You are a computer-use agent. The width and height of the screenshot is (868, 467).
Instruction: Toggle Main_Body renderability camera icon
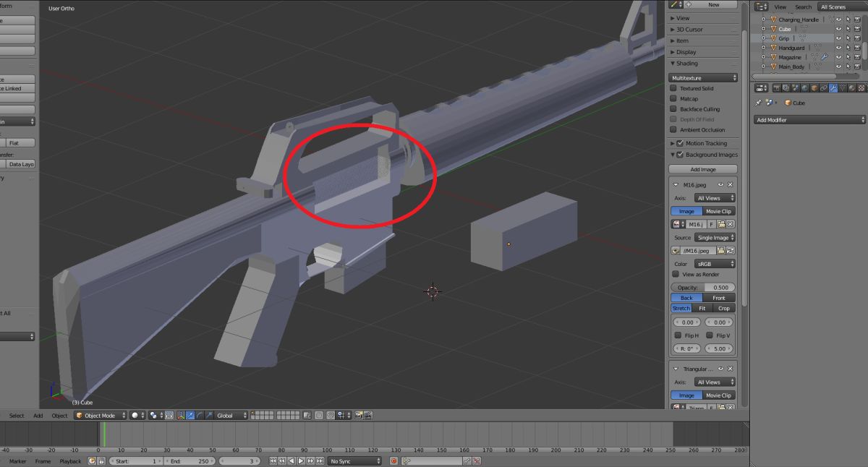pyautogui.click(x=857, y=67)
